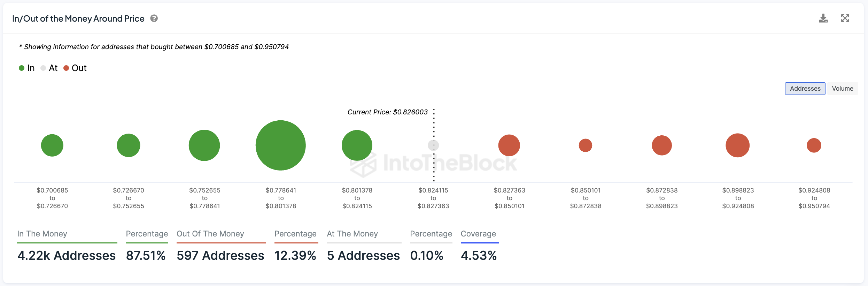The height and width of the screenshot is (286, 868).
Task: Select the red bubble for $0.872838 range
Action: point(662,145)
